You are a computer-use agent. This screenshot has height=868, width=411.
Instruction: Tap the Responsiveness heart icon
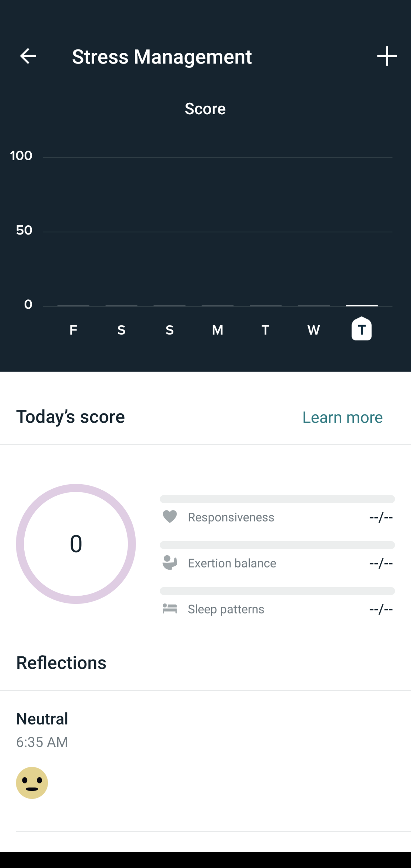tap(170, 516)
